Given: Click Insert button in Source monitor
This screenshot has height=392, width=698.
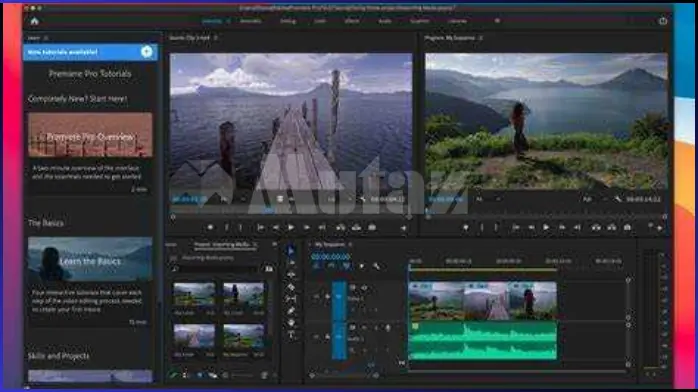Looking at the screenshot, I should (x=341, y=227).
